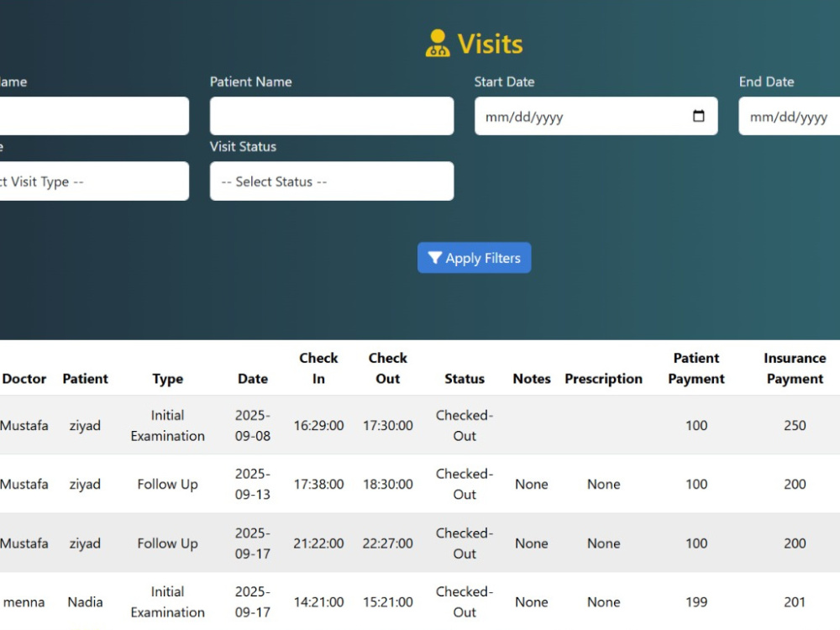Click the Patient column header

click(x=85, y=379)
